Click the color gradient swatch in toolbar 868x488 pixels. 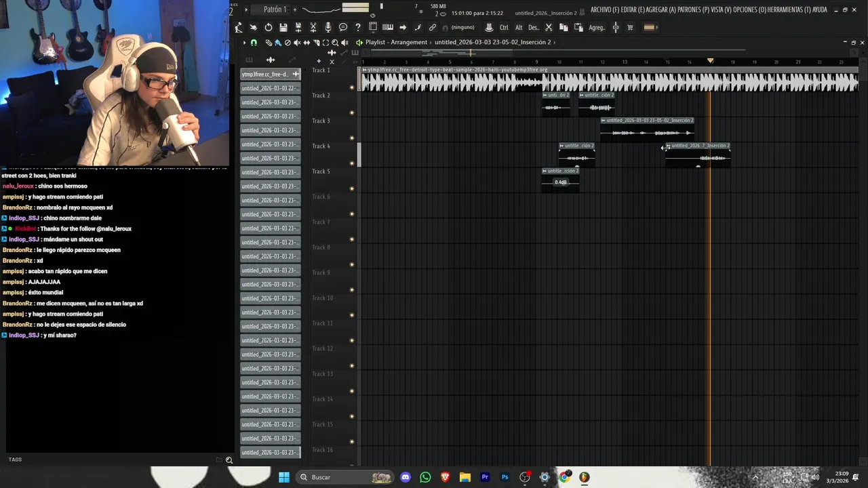point(649,27)
